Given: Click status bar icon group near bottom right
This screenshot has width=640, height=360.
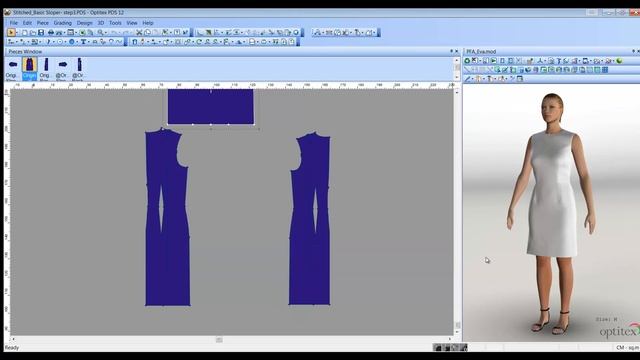Looking at the screenshot, I should [x=450, y=348].
